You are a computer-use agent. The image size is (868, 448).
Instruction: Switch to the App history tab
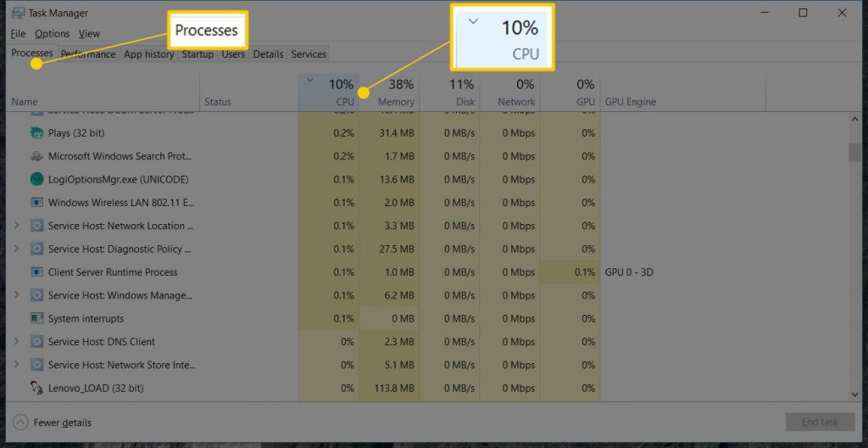[148, 54]
